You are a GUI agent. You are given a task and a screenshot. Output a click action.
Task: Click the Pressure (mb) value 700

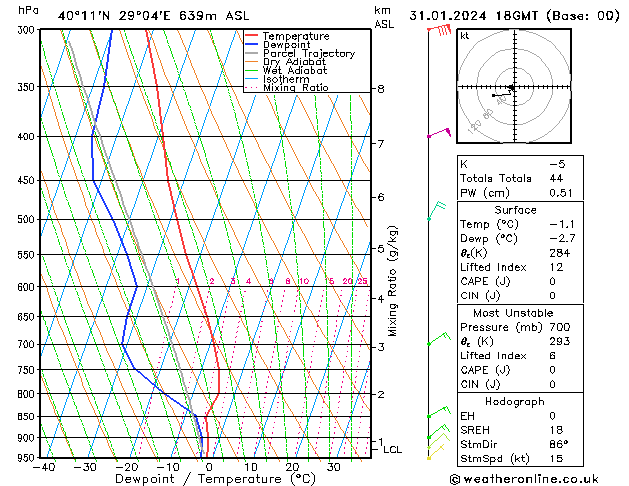tap(560, 327)
